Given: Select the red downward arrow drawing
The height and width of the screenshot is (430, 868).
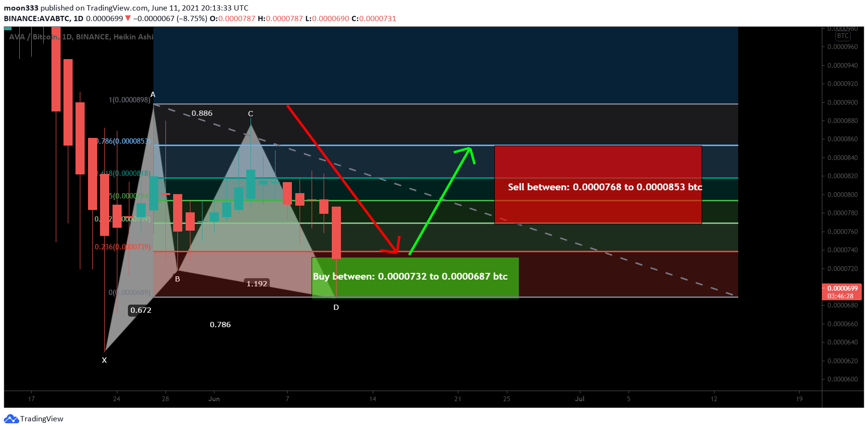Looking at the screenshot, I should click(343, 178).
